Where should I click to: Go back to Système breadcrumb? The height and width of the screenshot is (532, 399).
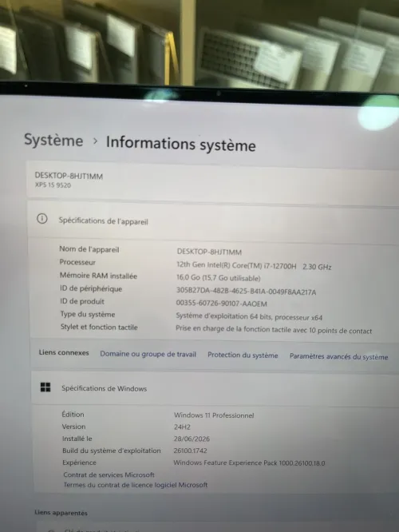pyautogui.click(x=53, y=140)
